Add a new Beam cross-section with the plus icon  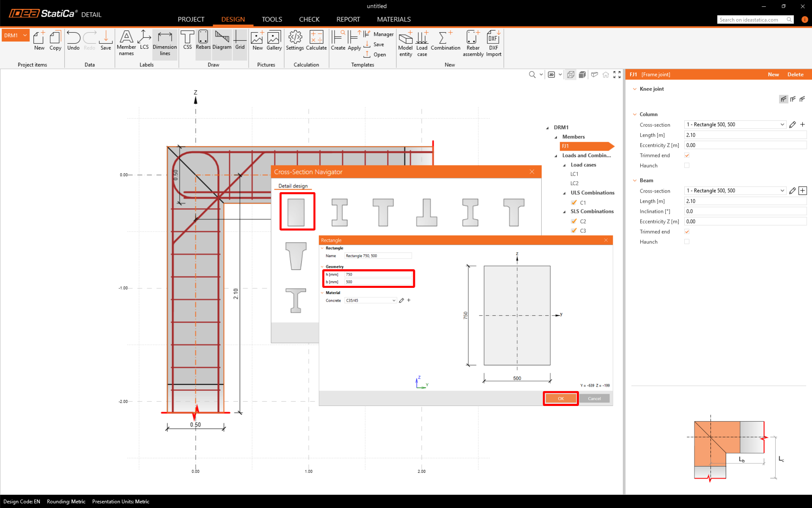pyautogui.click(x=803, y=190)
